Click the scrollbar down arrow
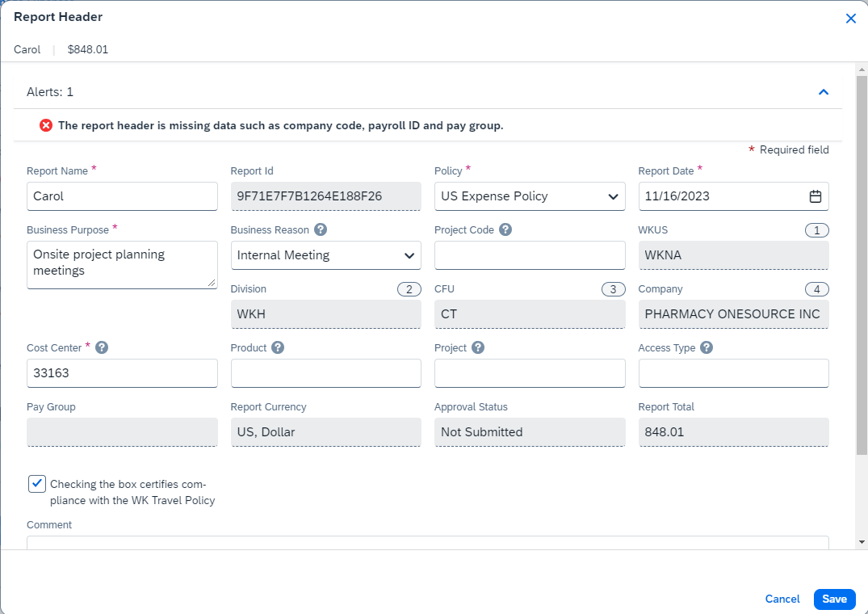The height and width of the screenshot is (614, 868). 862,541
